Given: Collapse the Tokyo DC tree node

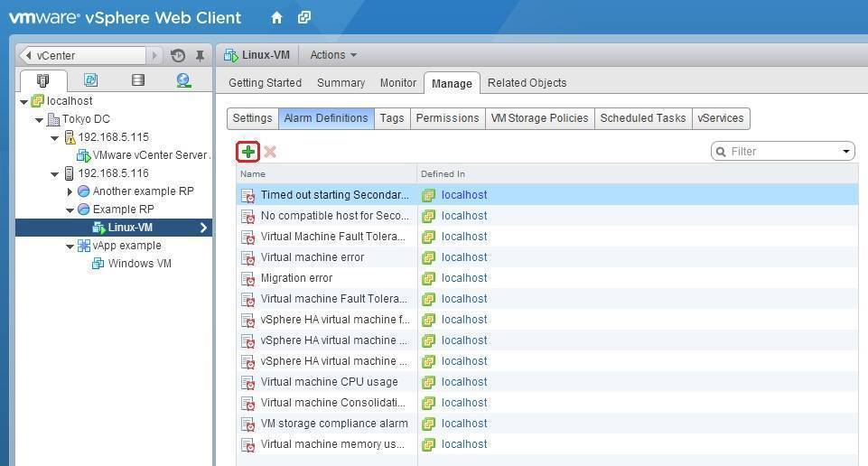Looking at the screenshot, I should click(x=40, y=120).
